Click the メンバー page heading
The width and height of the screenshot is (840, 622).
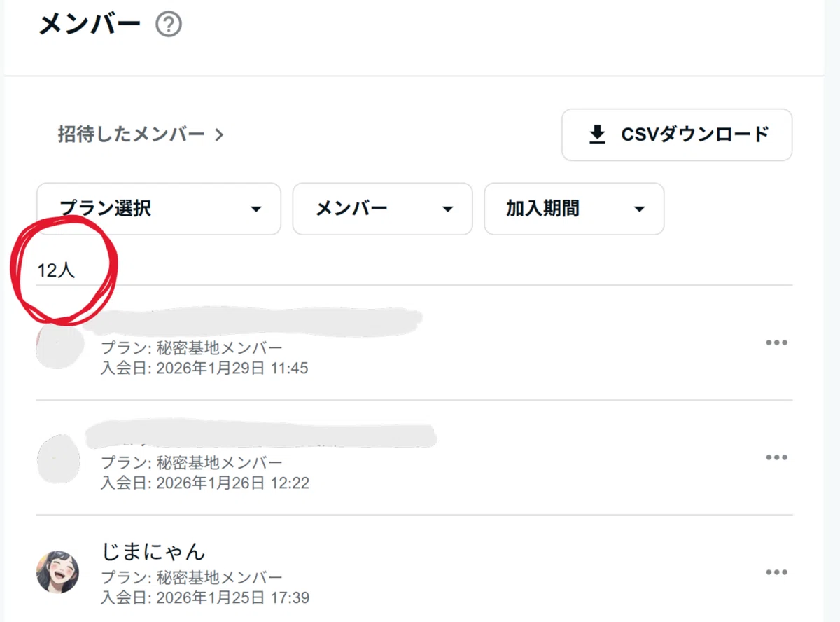[90, 25]
